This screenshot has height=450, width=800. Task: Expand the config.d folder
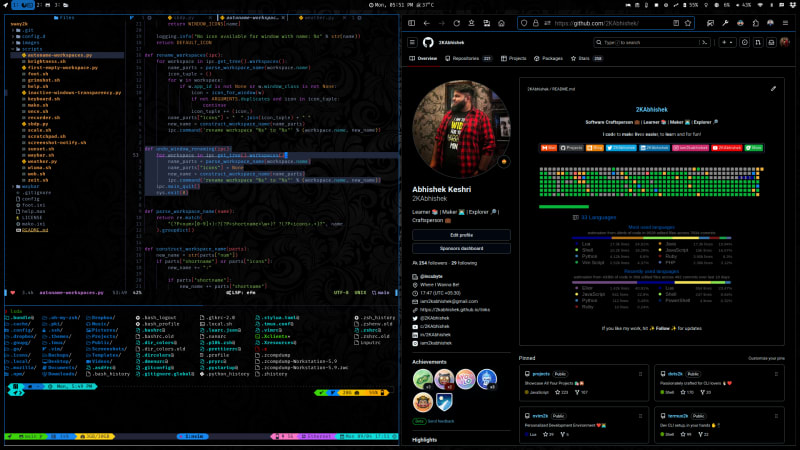click(x=29, y=36)
